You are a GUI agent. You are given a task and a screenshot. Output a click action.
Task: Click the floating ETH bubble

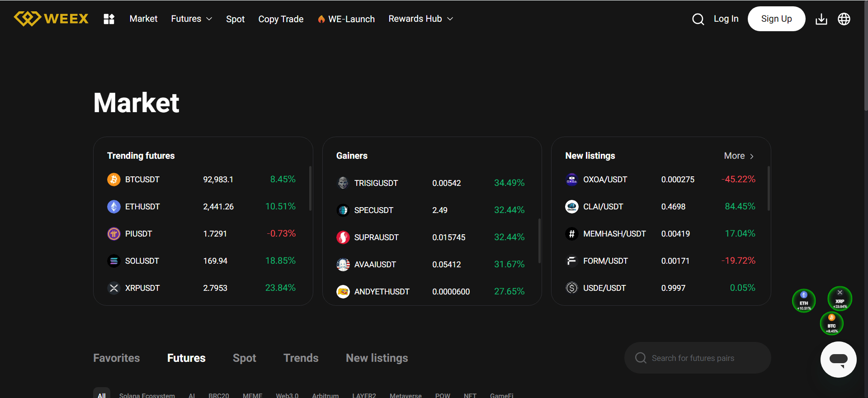pos(803,301)
